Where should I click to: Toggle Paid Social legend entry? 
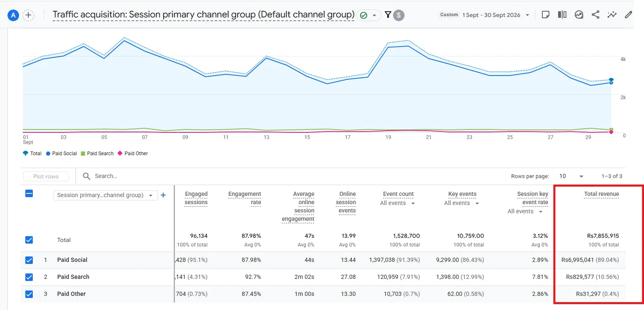(x=61, y=154)
